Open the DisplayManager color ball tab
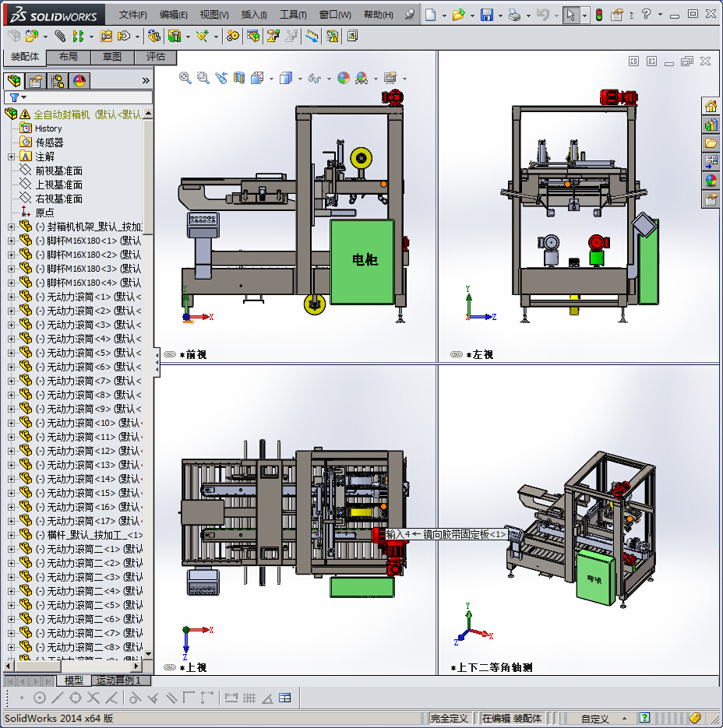 coord(80,81)
